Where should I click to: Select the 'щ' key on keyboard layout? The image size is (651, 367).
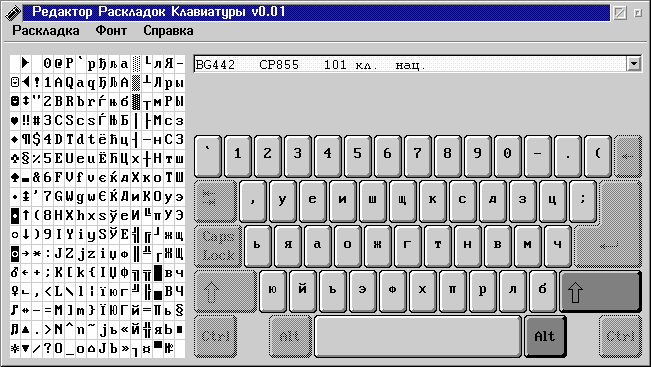coord(402,201)
